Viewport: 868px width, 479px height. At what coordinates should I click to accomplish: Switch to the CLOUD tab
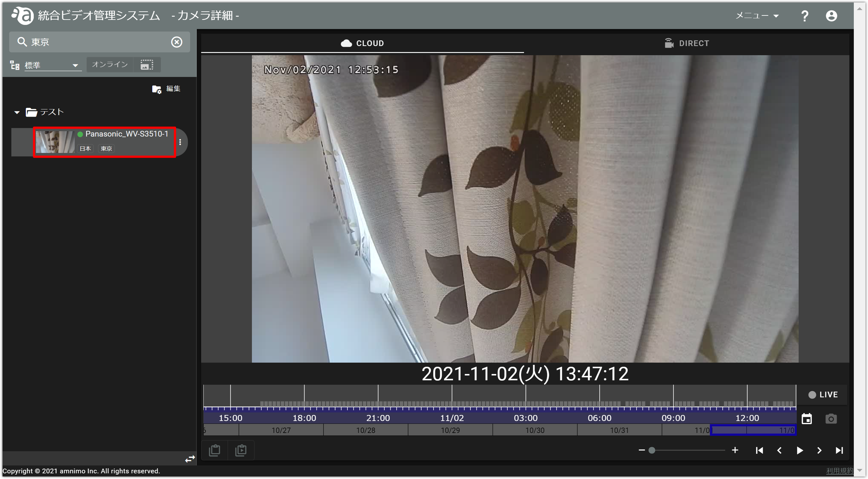pos(362,43)
